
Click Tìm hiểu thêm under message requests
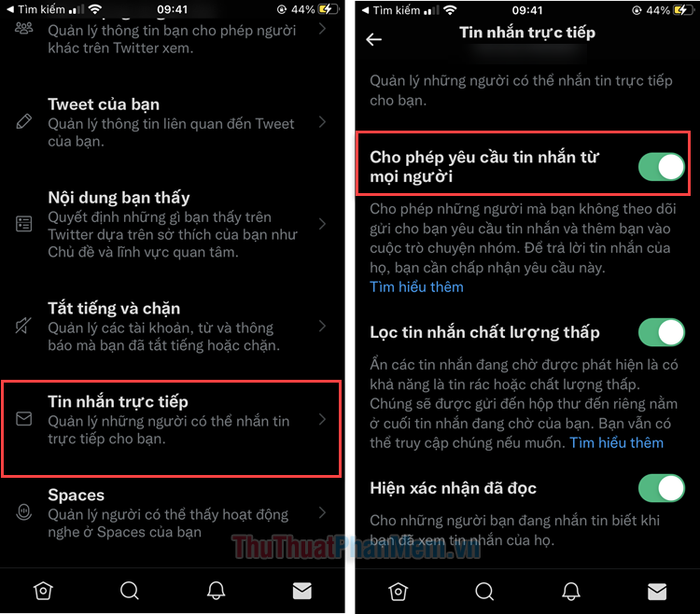point(417,287)
